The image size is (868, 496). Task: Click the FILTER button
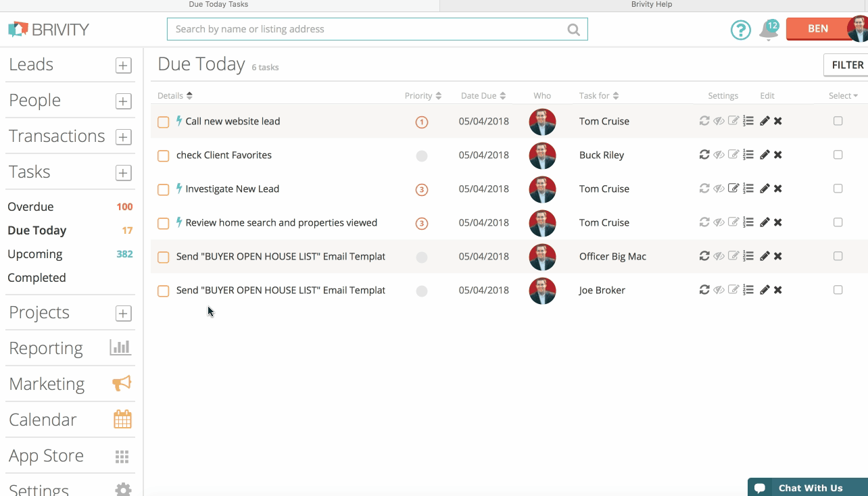click(x=847, y=66)
